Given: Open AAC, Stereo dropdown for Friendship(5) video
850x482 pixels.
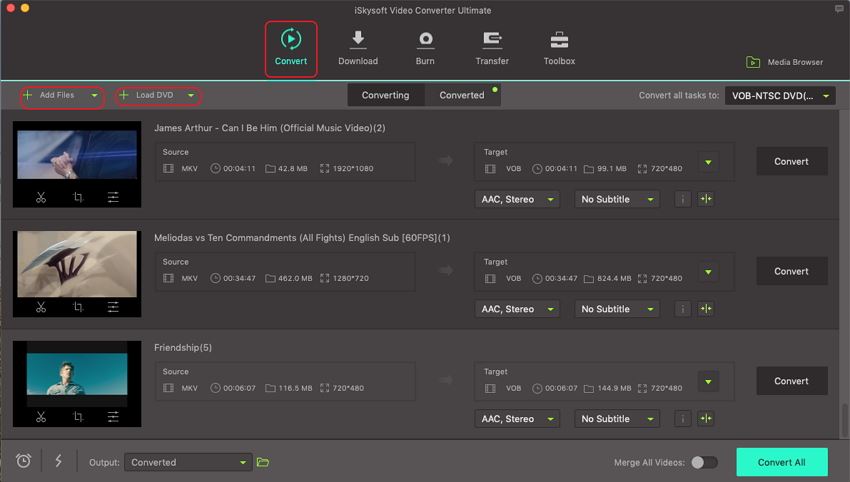Looking at the screenshot, I should (x=517, y=419).
